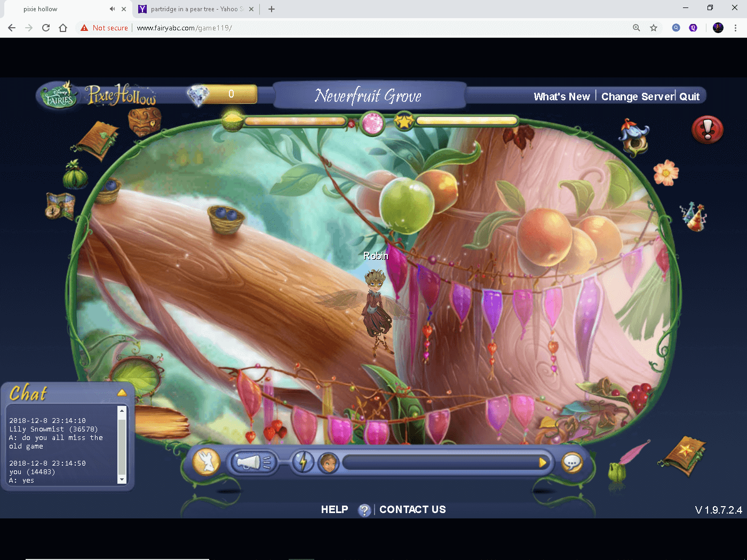Viewport: 747px width, 560px height.
Task: Click the party hats icon
Action: tap(693, 217)
